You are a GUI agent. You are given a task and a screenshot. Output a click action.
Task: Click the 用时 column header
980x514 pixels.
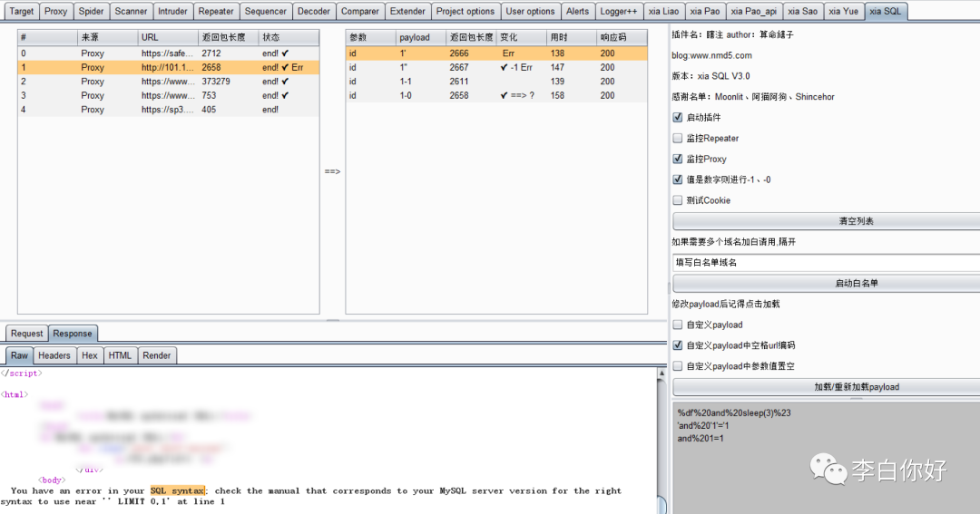(572, 37)
